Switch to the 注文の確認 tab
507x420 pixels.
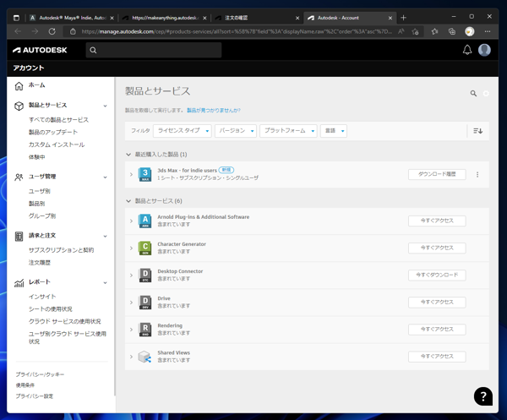257,18
